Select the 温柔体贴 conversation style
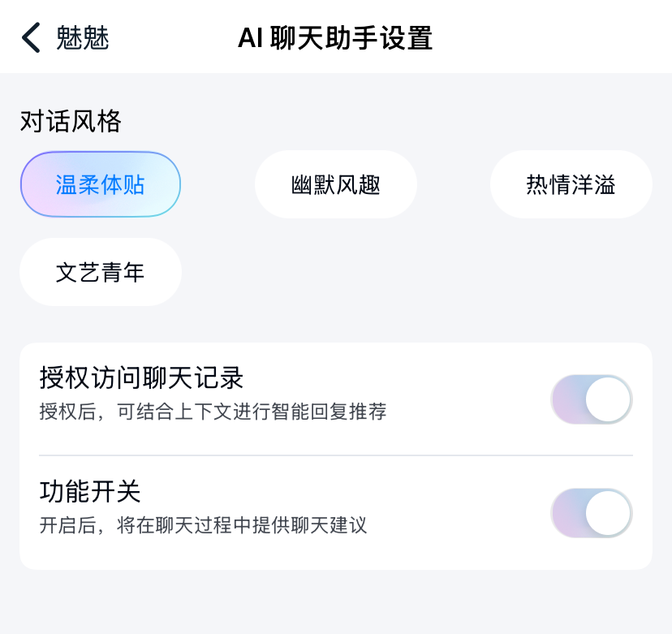Image resolution: width=672 pixels, height=634 pixels. 101,184
